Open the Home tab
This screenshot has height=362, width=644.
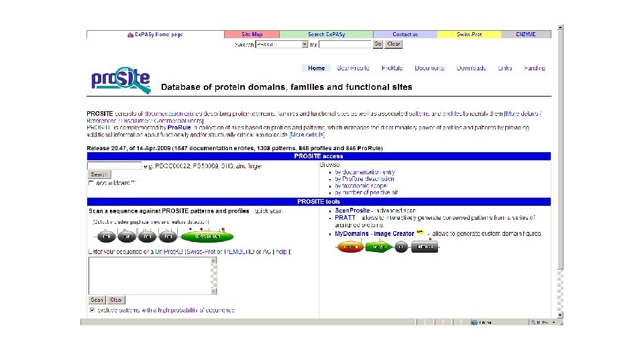tap(316, 68)
